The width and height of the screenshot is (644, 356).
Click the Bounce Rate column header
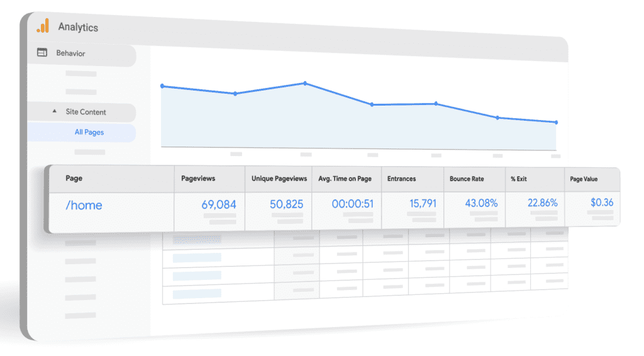467,179
